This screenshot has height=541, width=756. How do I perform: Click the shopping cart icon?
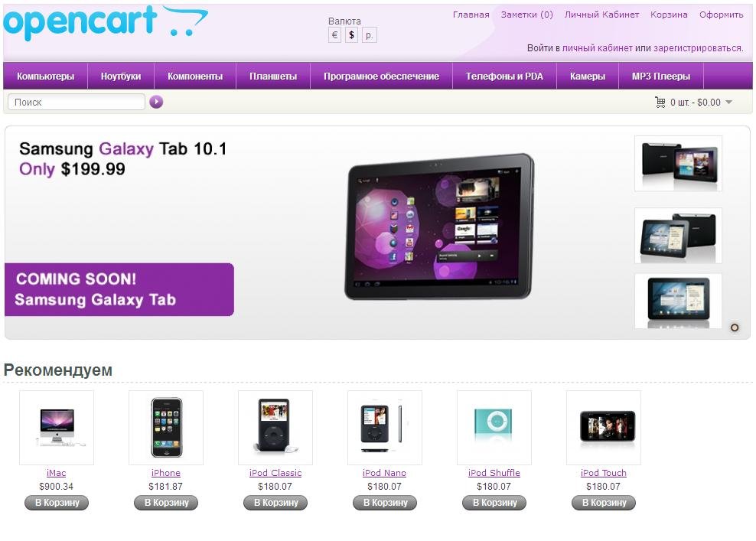(660, 102)
